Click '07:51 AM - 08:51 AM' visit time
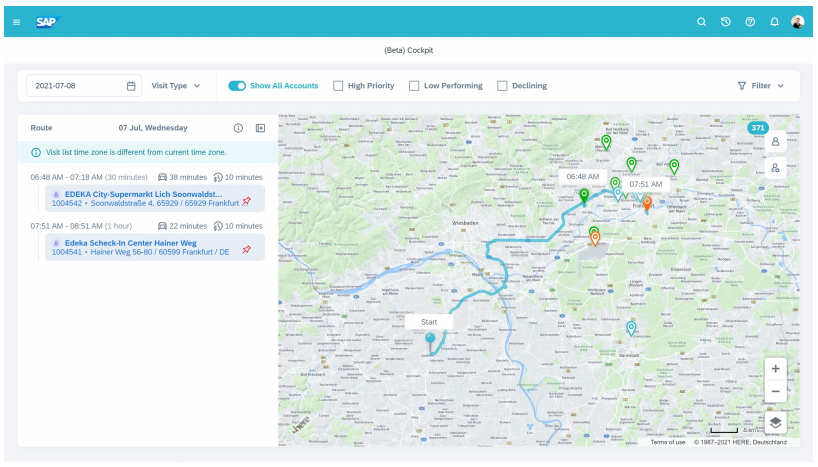The image size is (818, 467). (66, 226)
